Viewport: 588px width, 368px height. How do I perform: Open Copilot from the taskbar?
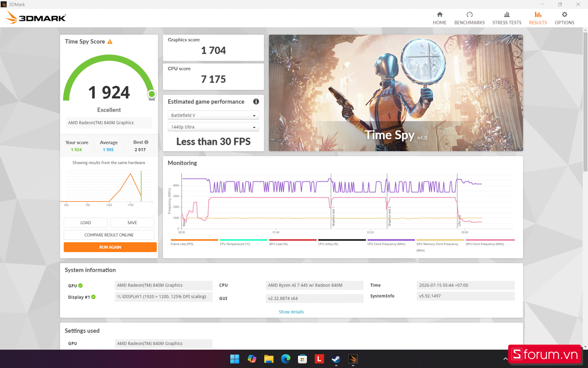(252, 359)
